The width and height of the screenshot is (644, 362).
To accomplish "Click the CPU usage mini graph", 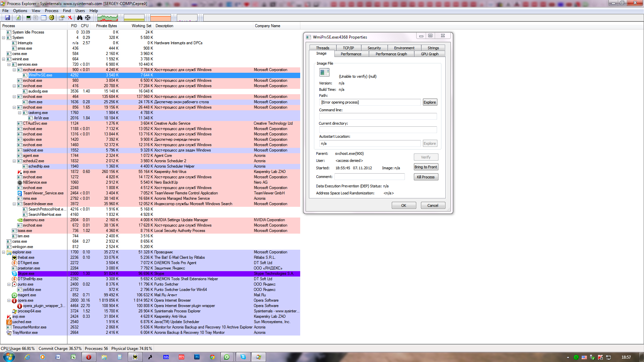I will coord(107,18).
